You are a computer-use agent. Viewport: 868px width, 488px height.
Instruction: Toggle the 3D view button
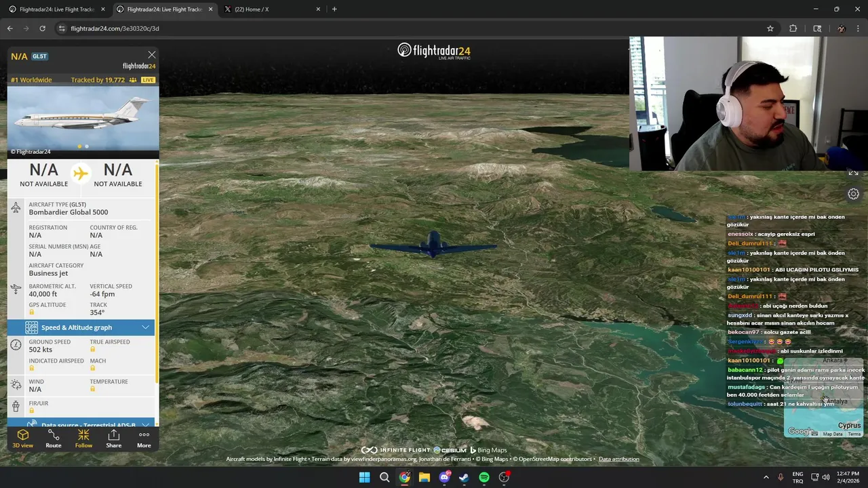point(22,439)
